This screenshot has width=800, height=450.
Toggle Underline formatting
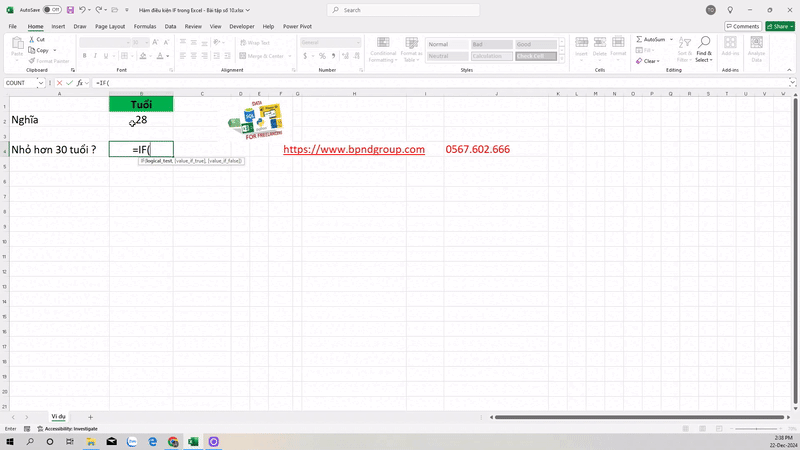(106, 56)
